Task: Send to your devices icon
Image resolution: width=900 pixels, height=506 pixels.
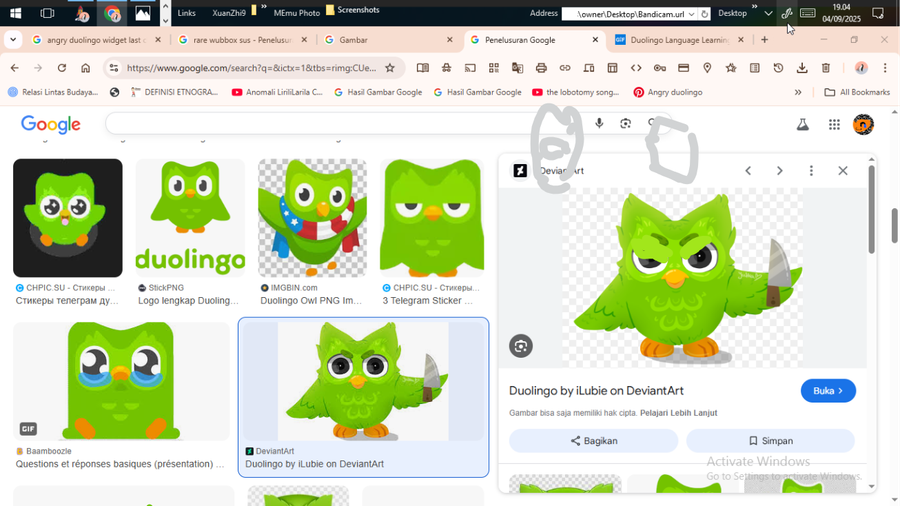Action: pos(588,68)
